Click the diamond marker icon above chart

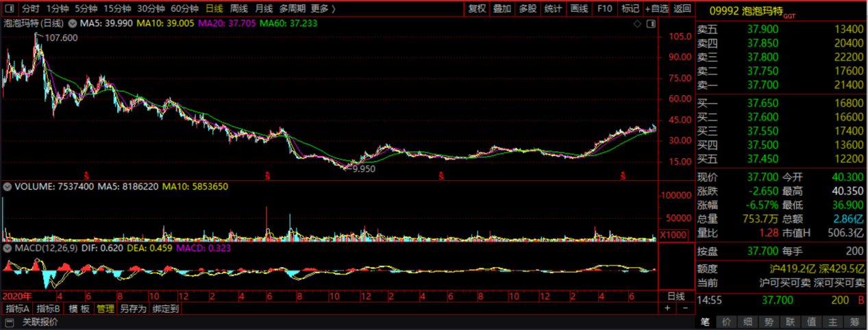coord(636,23)
